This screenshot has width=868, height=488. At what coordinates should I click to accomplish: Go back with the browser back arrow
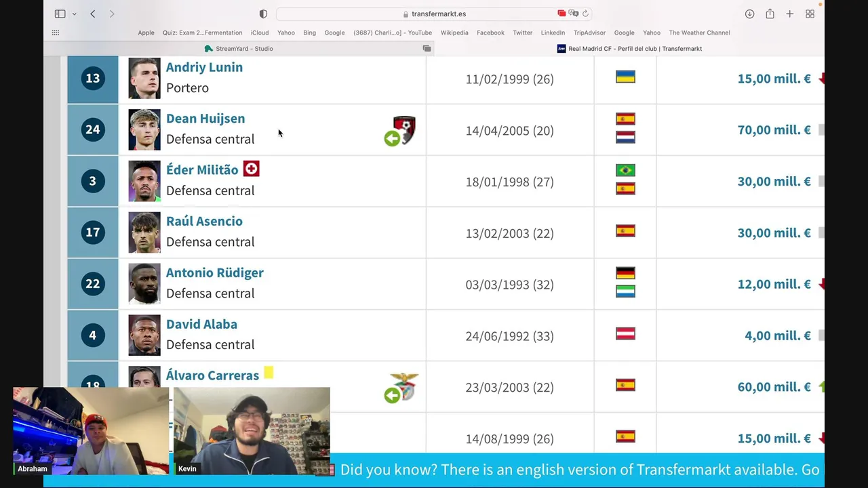pos(93,14)
